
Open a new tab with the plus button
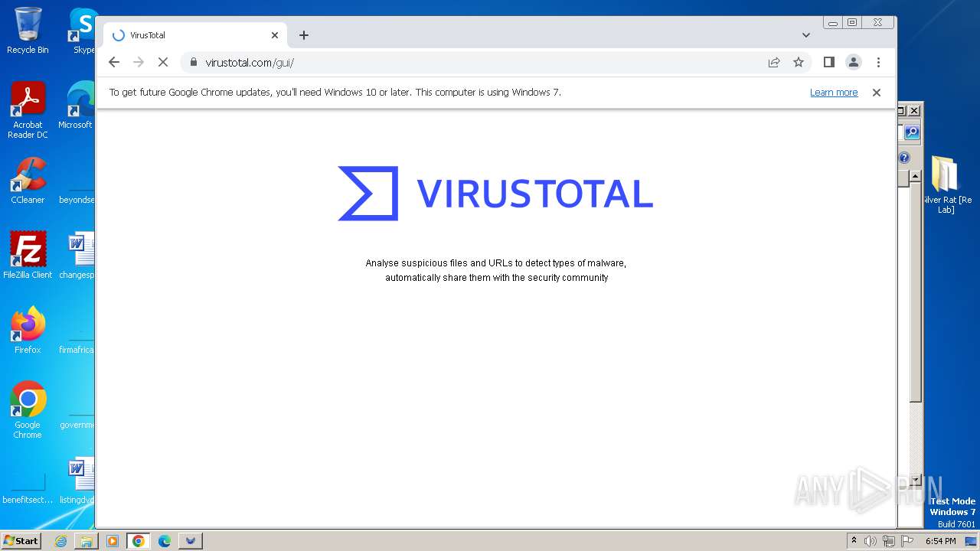click(x=304, y=35)
